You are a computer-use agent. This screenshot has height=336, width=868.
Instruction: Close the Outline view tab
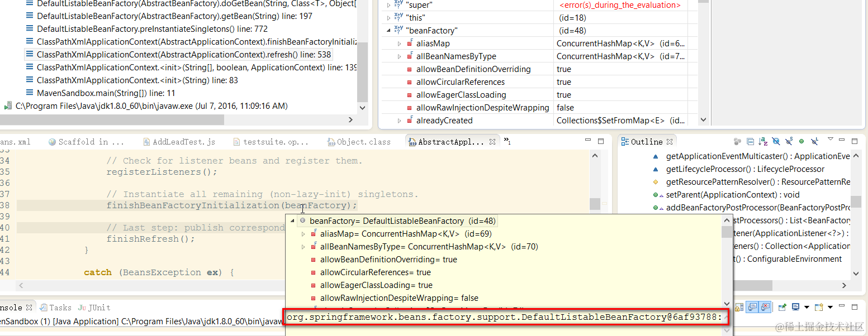(x=670, y=142)
